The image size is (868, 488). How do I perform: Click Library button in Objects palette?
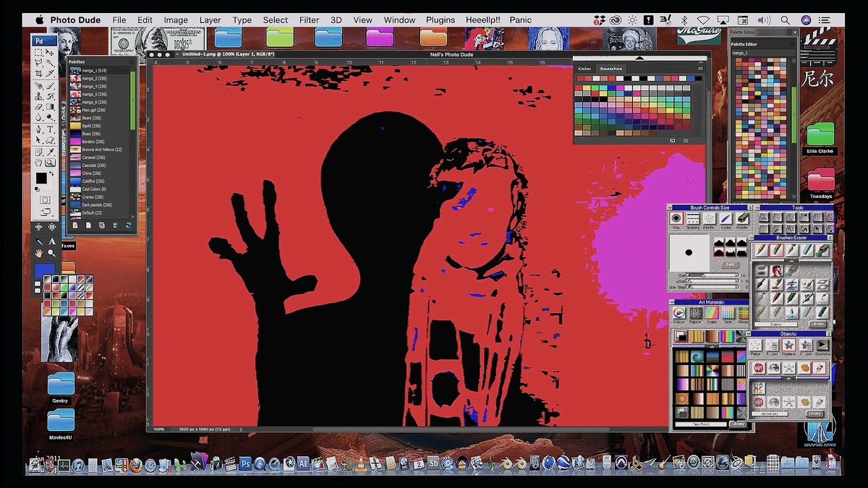click(x=814, y=414)
